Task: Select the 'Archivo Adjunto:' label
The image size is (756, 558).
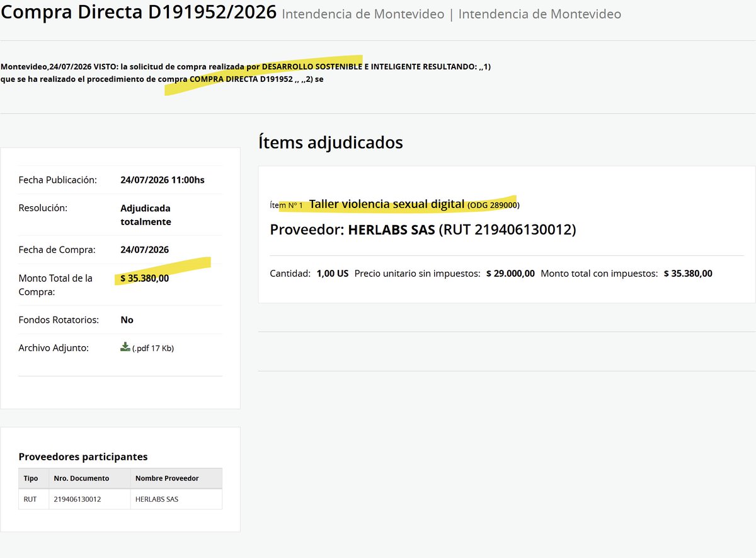Action: (x=54, y=347)
